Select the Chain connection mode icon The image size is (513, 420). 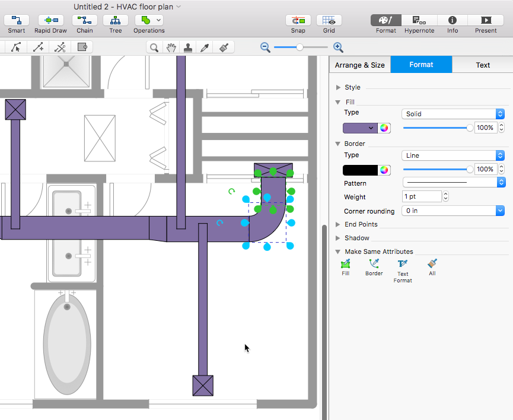85,20
